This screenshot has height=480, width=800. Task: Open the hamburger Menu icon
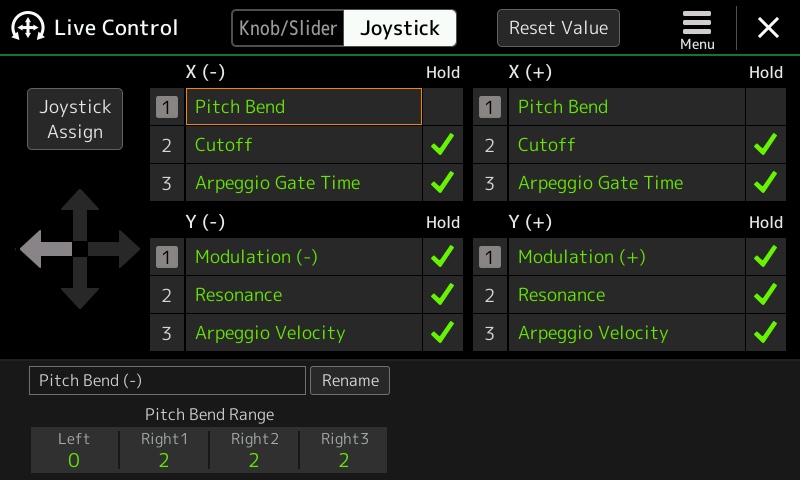click(x=696, y=30)
